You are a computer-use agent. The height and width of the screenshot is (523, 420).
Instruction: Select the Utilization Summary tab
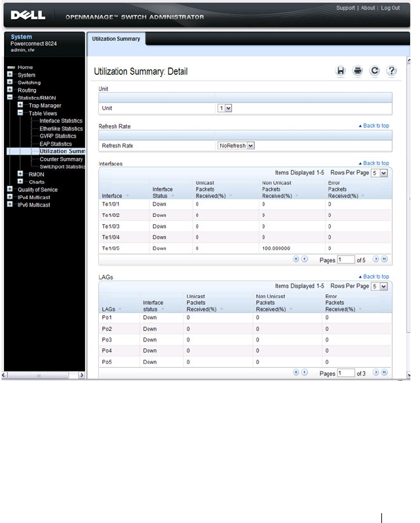(x=116, y=39)
